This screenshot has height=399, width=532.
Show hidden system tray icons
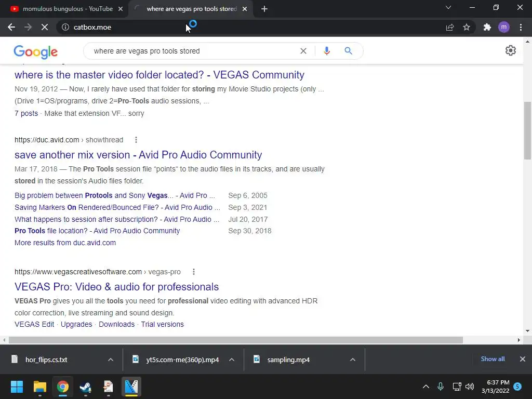click(426, 387)
